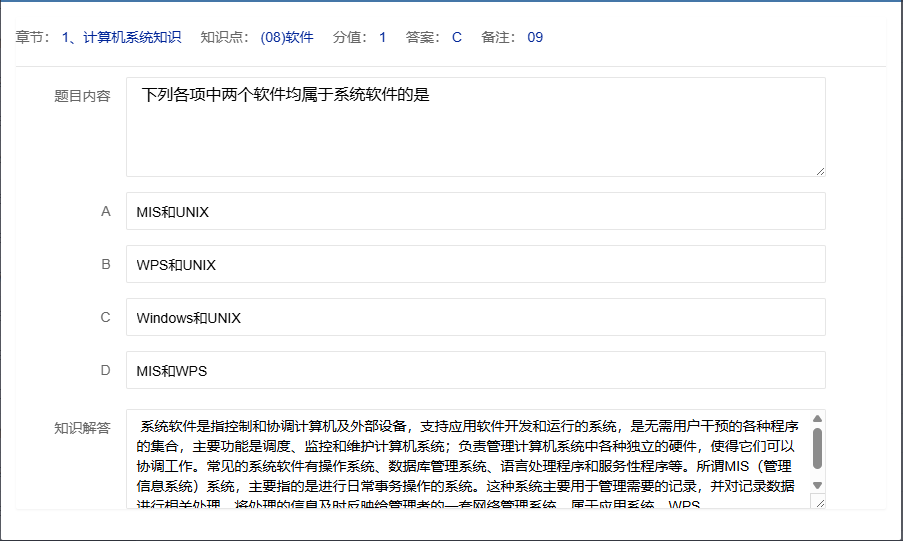Click the scroll down arrow in 知识解答 box

pyautogui.click(x=817, y=485)
